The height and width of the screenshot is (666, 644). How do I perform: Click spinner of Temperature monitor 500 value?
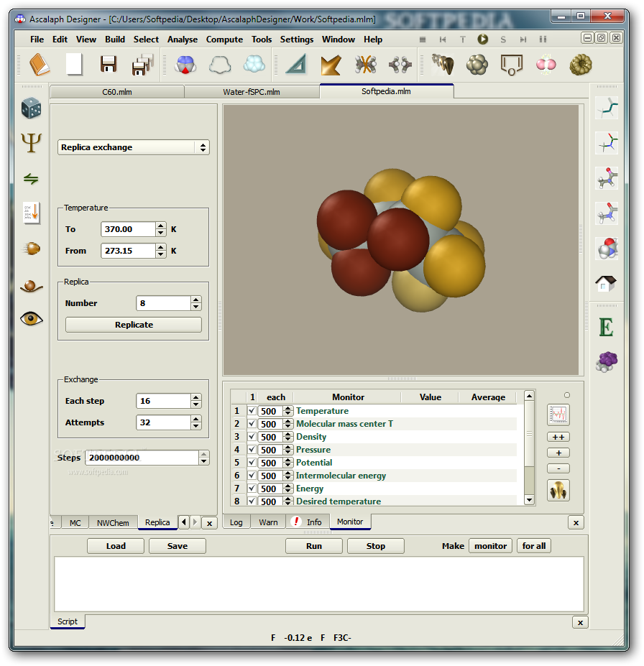click(x=288, y=411)
